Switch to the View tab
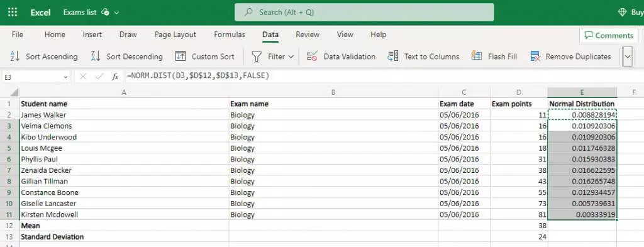This screenshot has width=644, height=247. coord(345,35)
